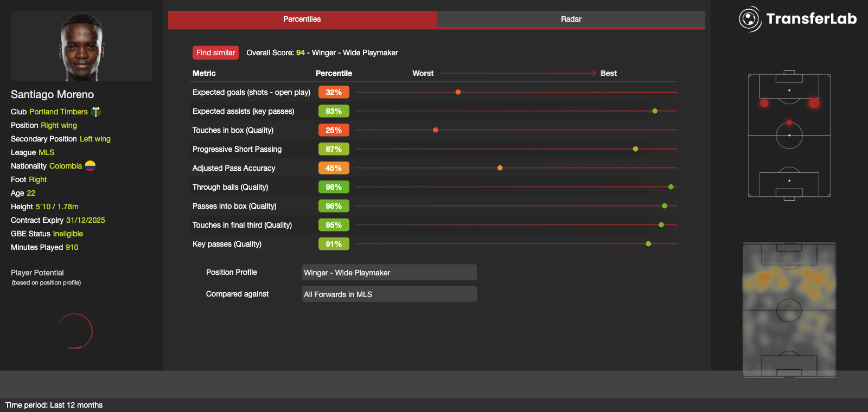Click the Contract Expiry date 31/12/2025

(x=86, y=220)
